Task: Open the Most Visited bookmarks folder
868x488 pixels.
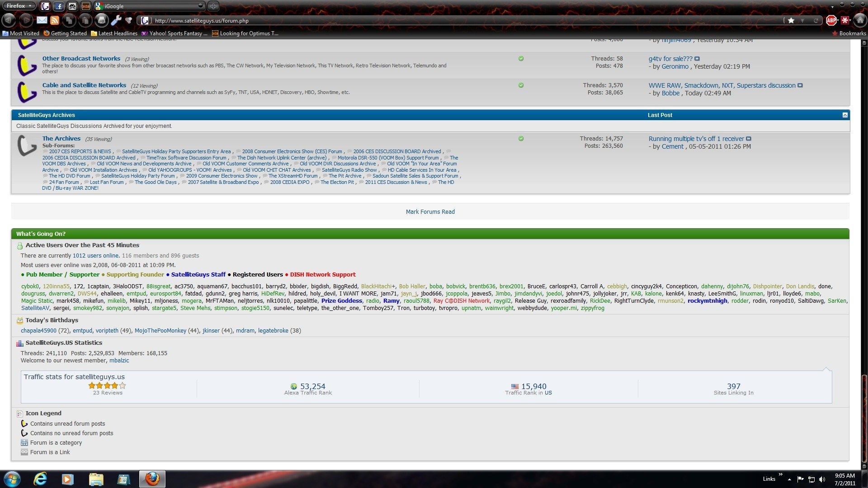Action: tap(21, 33)
